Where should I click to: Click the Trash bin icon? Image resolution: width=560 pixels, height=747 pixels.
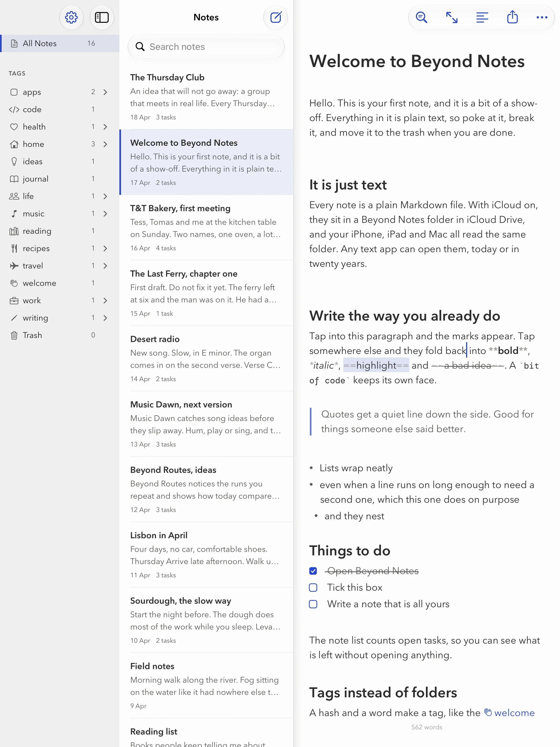(14, 336)
